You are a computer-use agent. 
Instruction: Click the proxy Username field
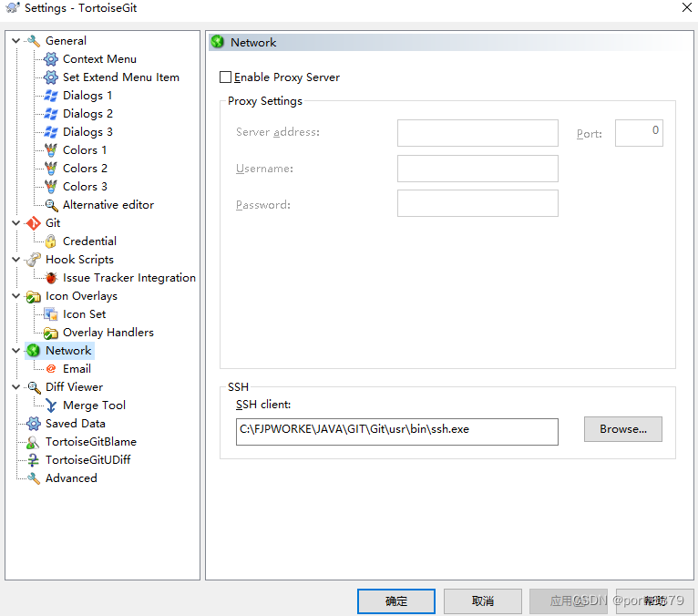[x=477, y=169]
